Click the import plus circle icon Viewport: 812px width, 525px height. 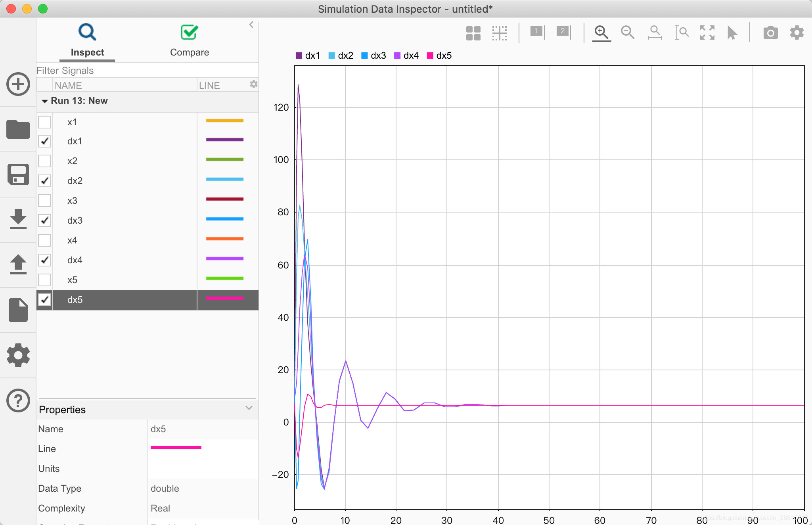(x=18, y=84)
